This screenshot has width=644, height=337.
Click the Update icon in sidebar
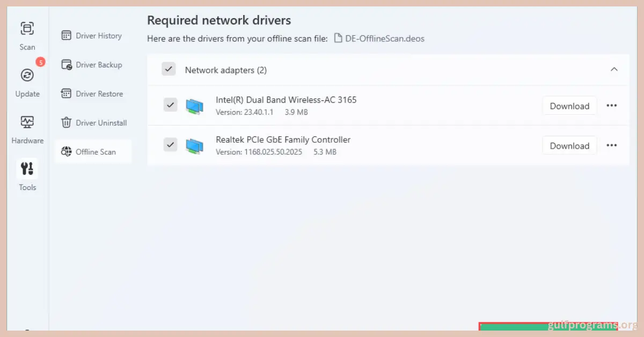coord(27,76)
